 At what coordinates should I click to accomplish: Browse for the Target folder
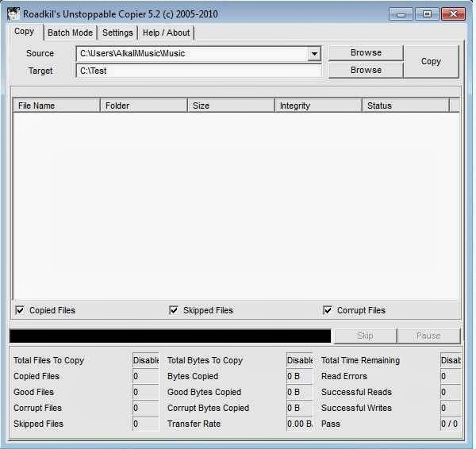pos(366,70)
